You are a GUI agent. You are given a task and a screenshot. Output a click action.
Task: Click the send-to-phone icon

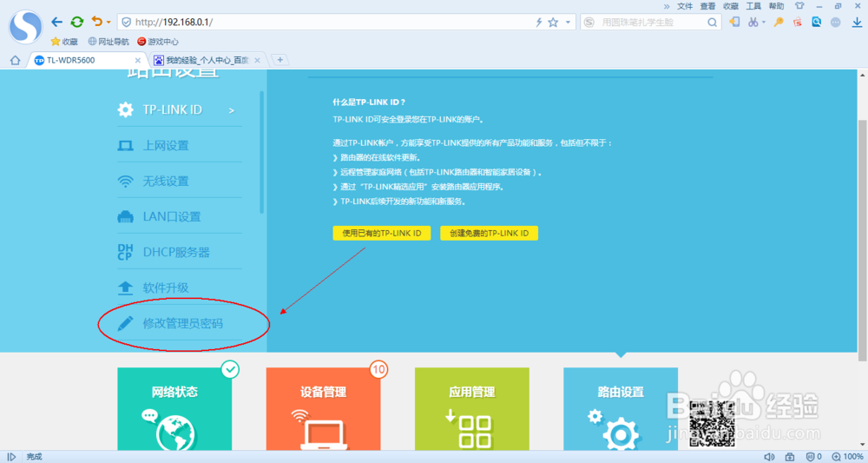[x=734, y=23]
